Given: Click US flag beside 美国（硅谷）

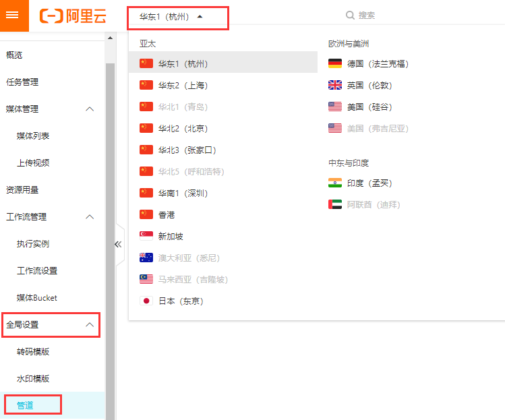Looking at the screenshot, I should (x=335, y=107).
